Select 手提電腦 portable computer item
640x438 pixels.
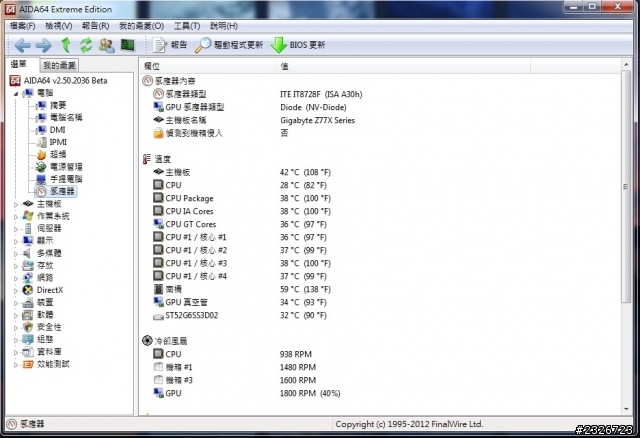[66, 179]
